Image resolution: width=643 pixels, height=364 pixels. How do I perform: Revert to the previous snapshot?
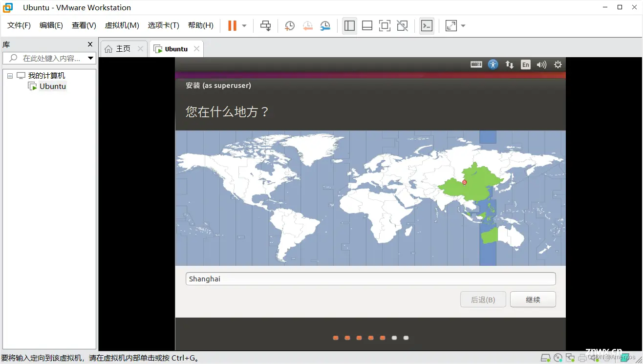307,26
